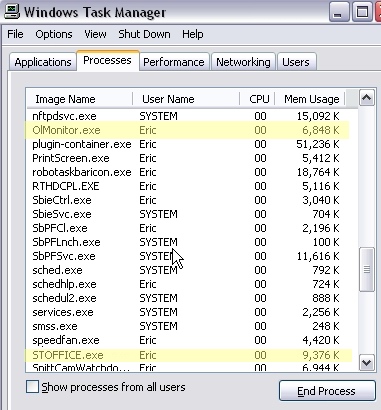Maximize the Task Manager window
The width and height of the screenshot is (381, 410).
362,12
